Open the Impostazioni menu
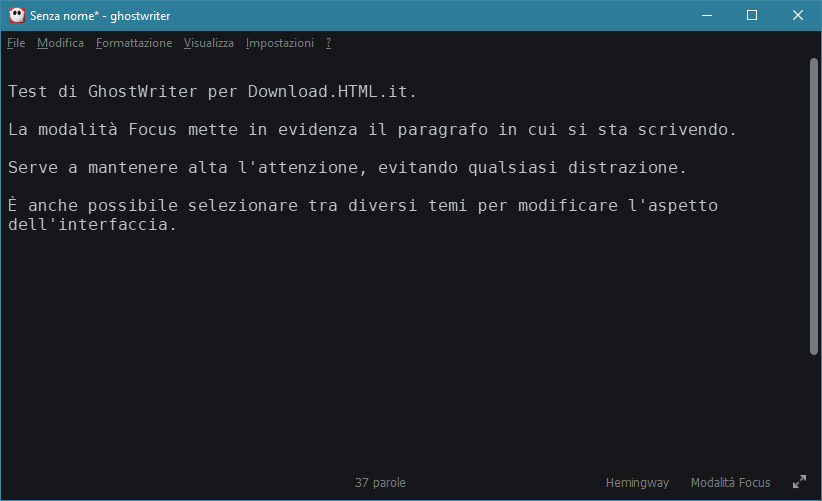 (x=279, y=43)
